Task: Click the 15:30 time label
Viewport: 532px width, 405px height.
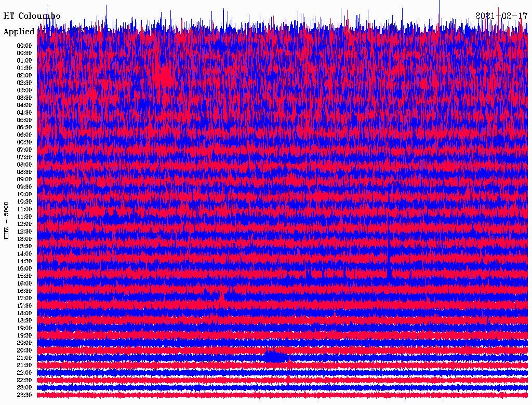Action: [24, 276]
